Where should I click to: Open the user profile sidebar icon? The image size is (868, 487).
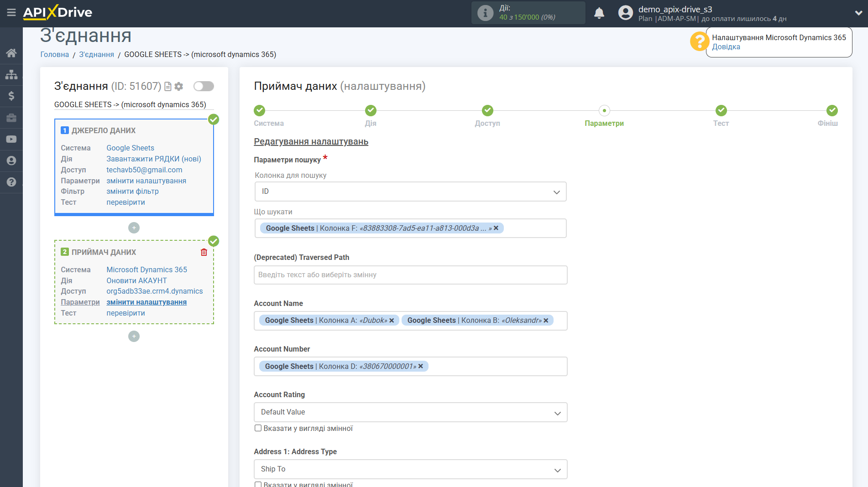pos(11,161)
